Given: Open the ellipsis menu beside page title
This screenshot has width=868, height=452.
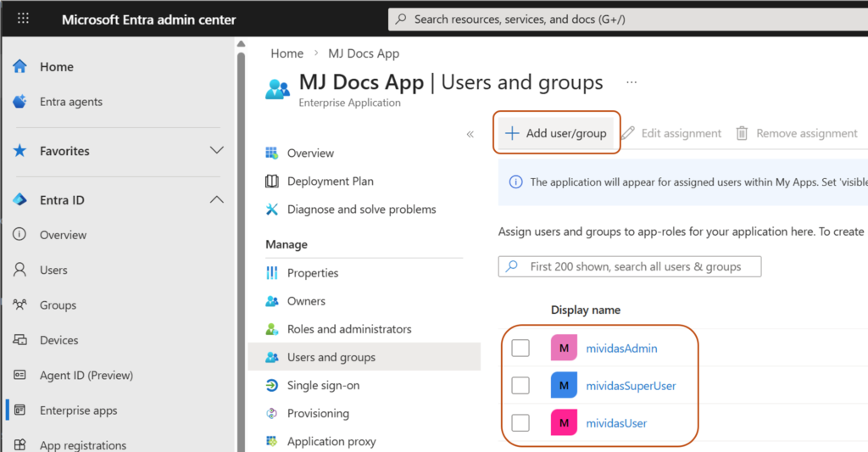Looking at the screenshot, I should (631, 82).
